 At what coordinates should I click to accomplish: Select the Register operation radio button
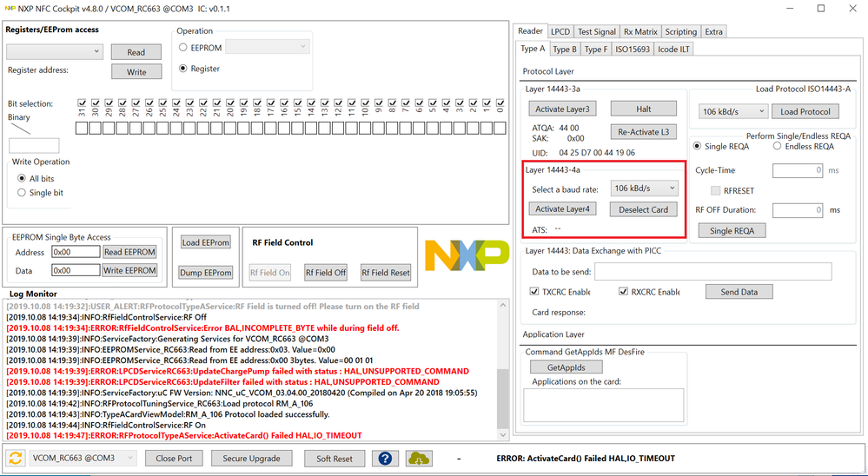[x=182, y=69]
